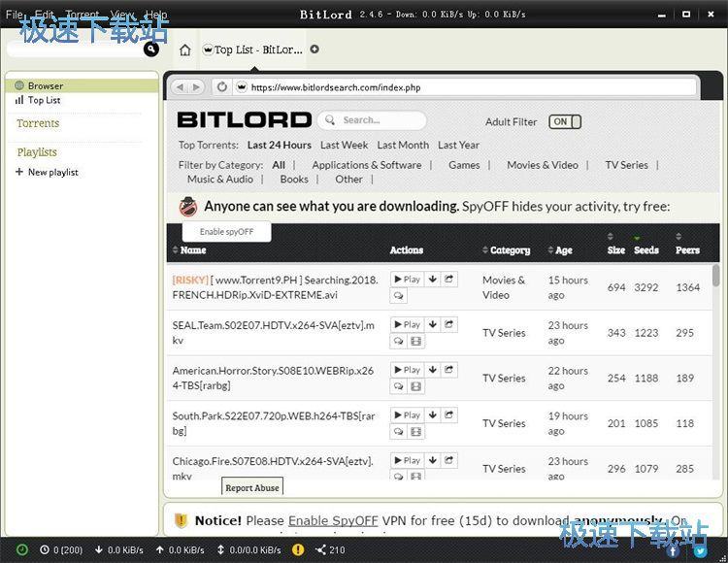Filter top torrents by Last Month
This screenshot has height=563, width=728.
(x=403, y=145)
